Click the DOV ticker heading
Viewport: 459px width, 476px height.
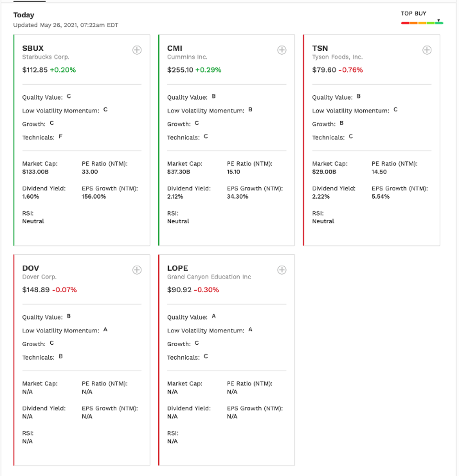(31, 268)
